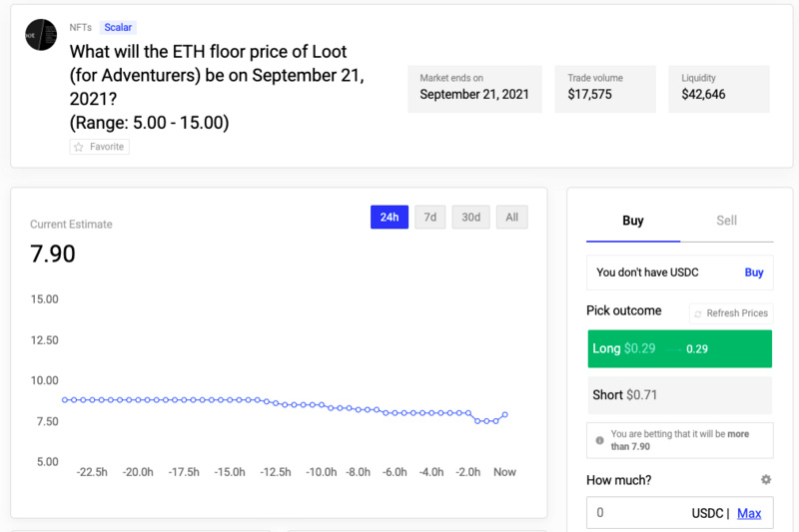This screenshot has height=532, width=799.
Task: Click the Loot market avatar icon
Action: pyautogui.click(x=41, y=35)
